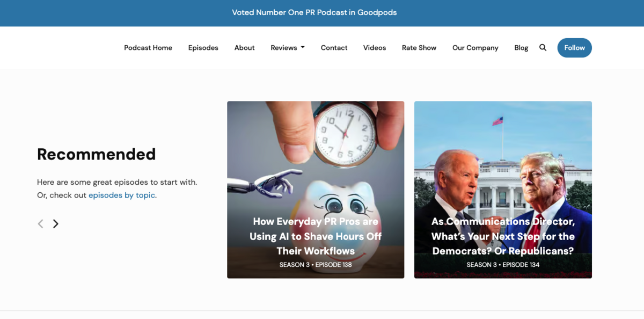Screen dimensions: 644x319
Task: Visit the Blog page
Action: 521,48
